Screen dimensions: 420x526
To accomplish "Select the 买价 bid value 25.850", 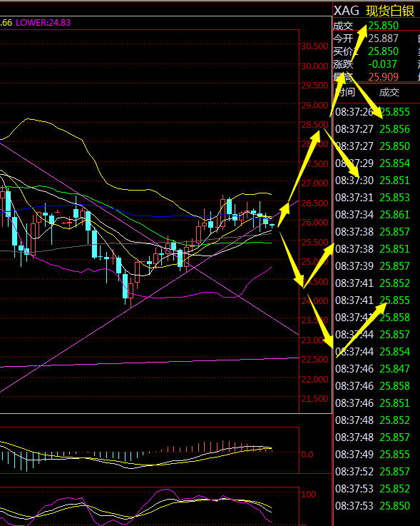I will (x=383, y=51).
